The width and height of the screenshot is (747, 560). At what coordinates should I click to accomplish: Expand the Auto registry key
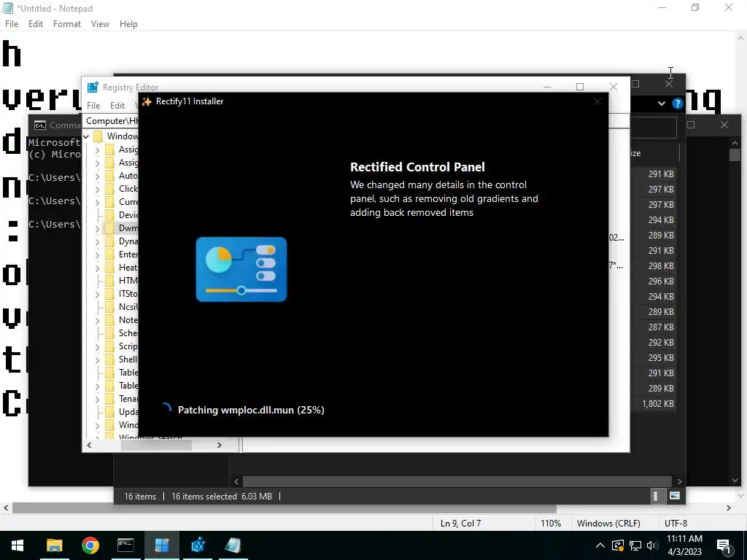pos(97,176)
